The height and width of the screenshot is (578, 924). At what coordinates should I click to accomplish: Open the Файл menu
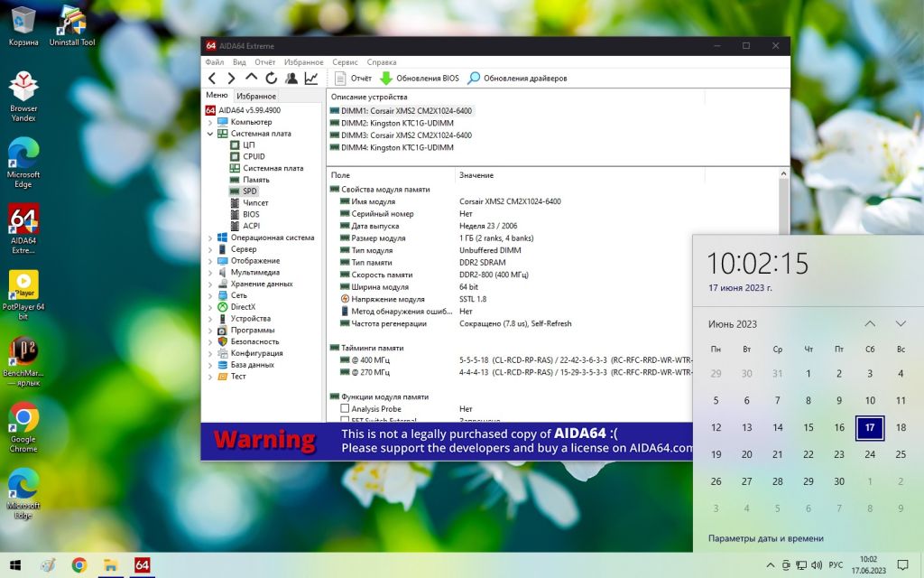point(215,62)
